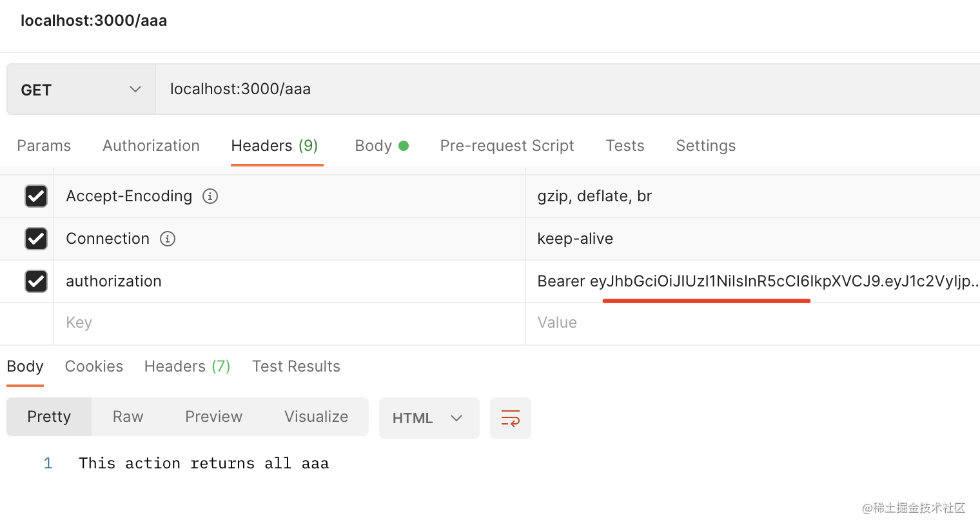
Task: View response Headers (7) tab
Action: pyautogui.click(x=187, y=366)
